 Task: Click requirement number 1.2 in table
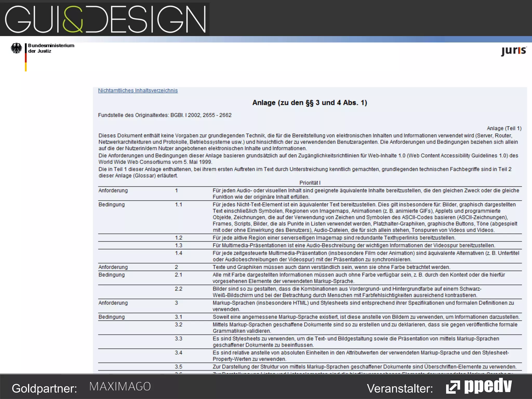coord(178,238)
